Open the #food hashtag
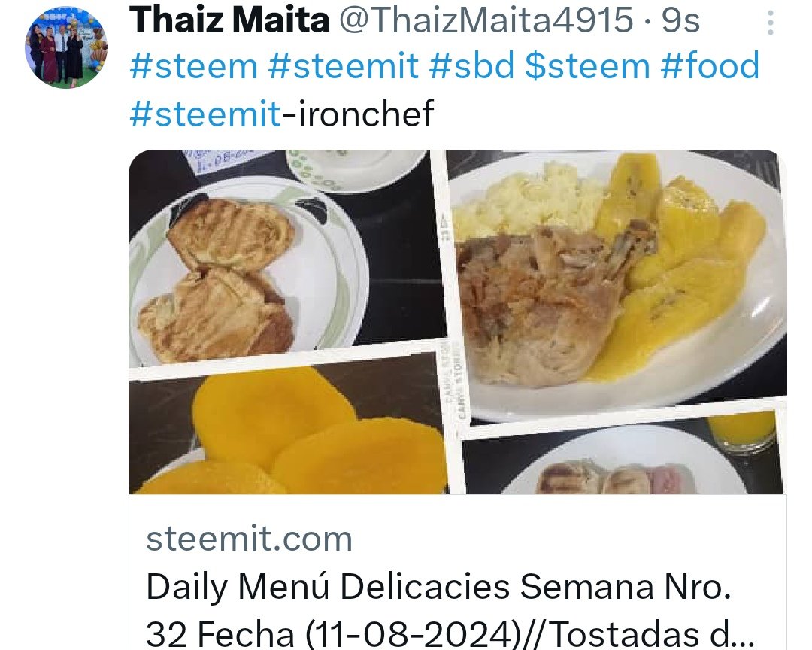812x650 pixels. point(710,66)
